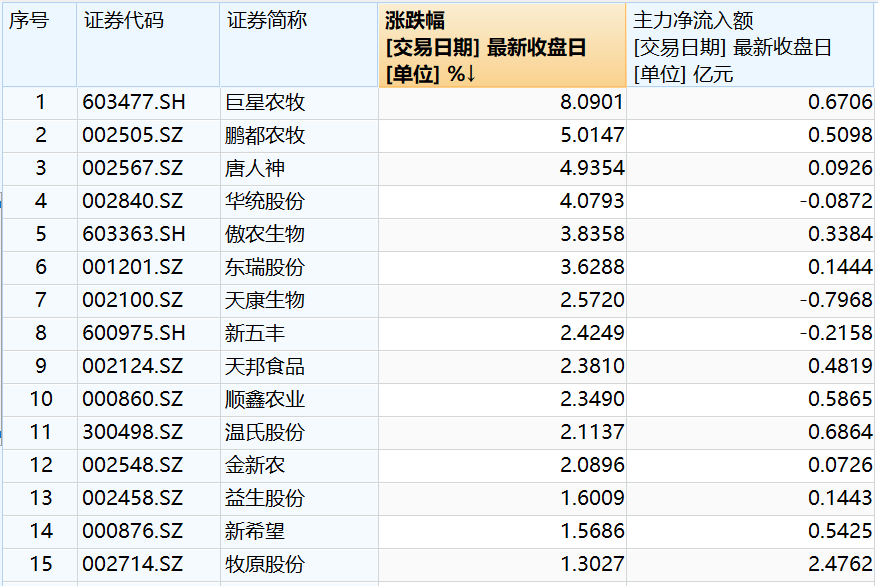The height and width of the screenshot is (586, 878).
Task: Select 天邦食品 change value 2.3810
Action: pos(592,366)
